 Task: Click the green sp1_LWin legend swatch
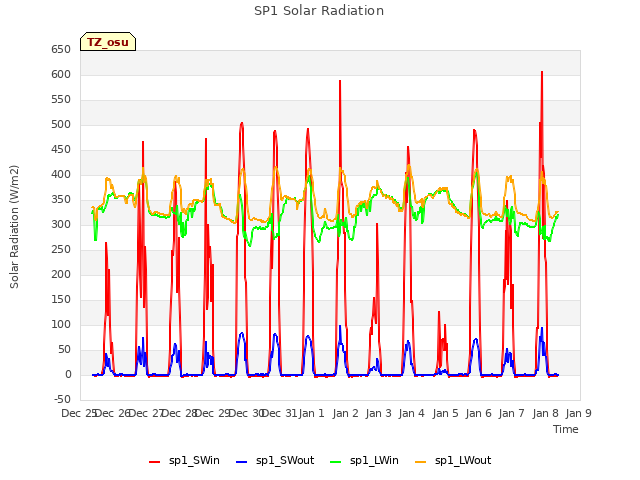[x=335, y=462]
